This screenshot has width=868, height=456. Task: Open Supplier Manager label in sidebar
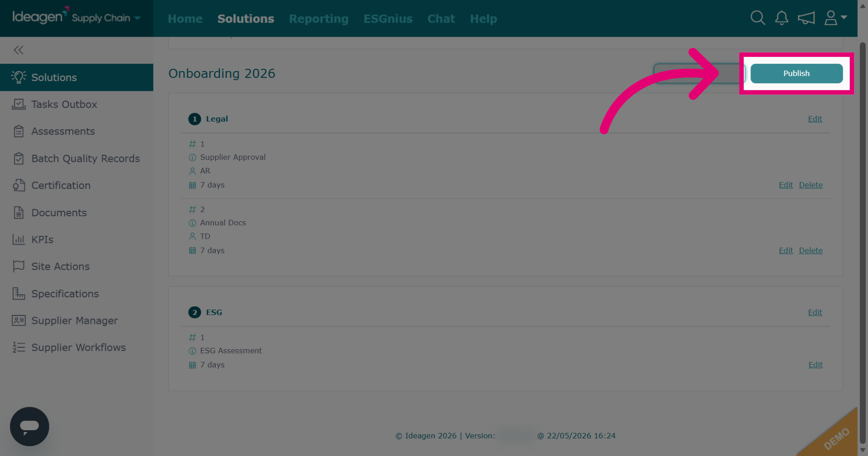pos(75,321)
